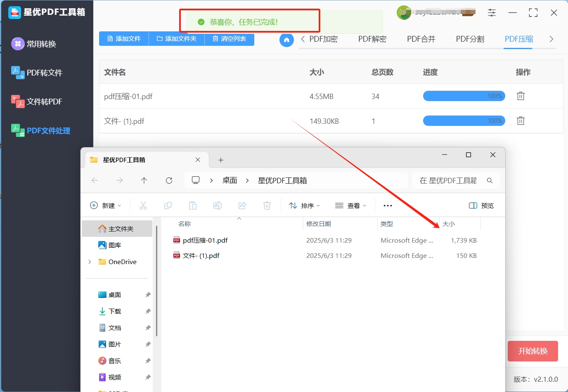
Task: Open PDF转文件 in sidebar
Action: tap(37, 73)
